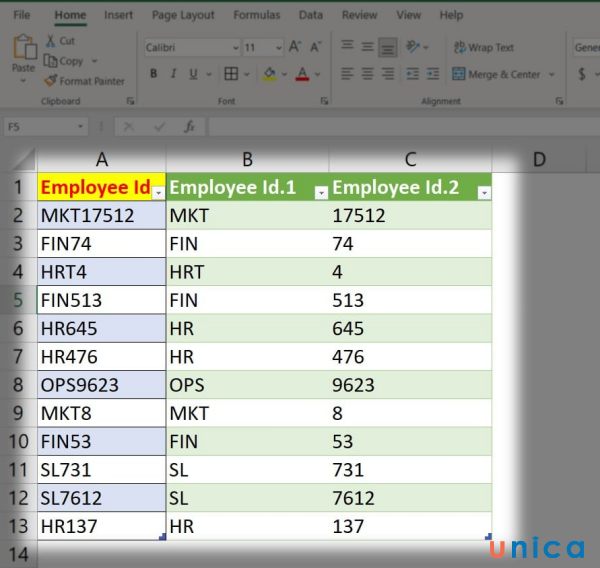Apply the Fill Color bucket

270,73
